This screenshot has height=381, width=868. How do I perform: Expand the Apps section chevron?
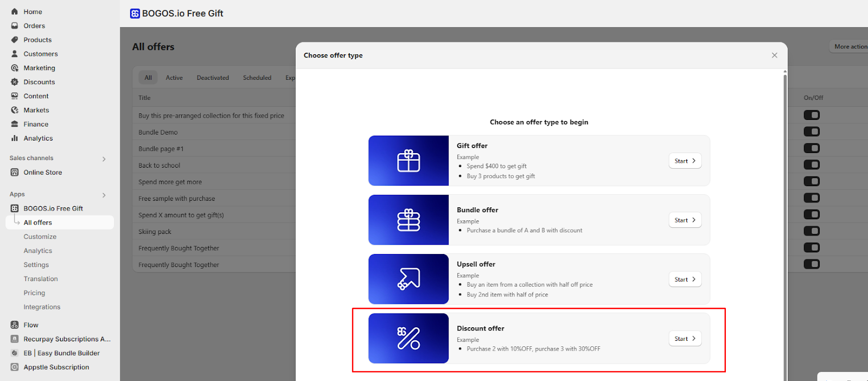point(104,195)
